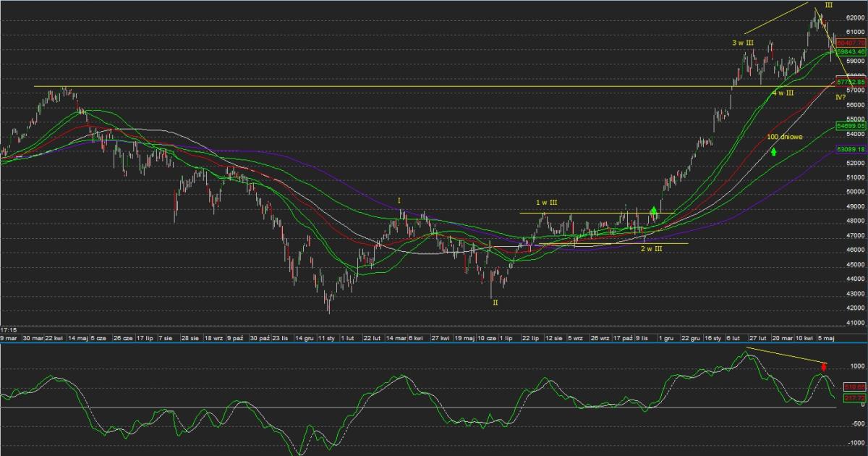Click the 'IV?' wave annotation
Screen dimensions: 868x456
842,97
